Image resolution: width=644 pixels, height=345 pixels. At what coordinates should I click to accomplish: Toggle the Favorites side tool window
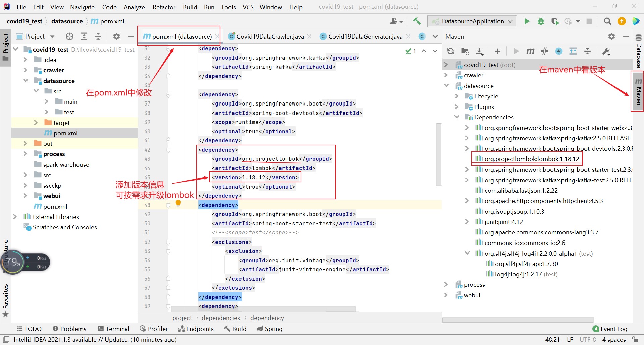click(x=6, y=300)
